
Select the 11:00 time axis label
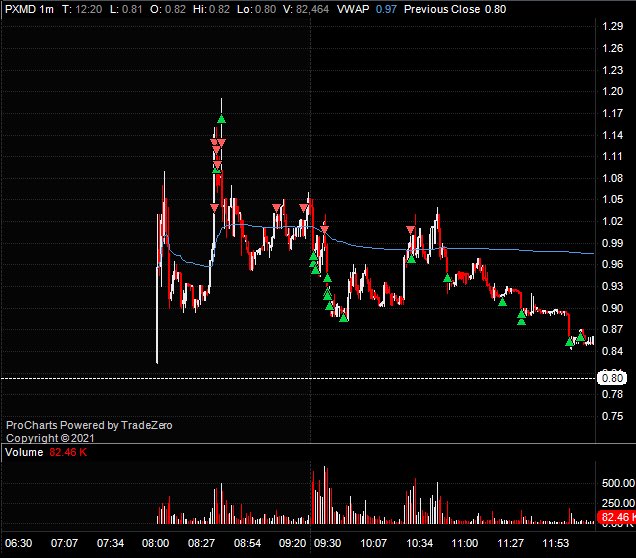(x=464, y=543)
